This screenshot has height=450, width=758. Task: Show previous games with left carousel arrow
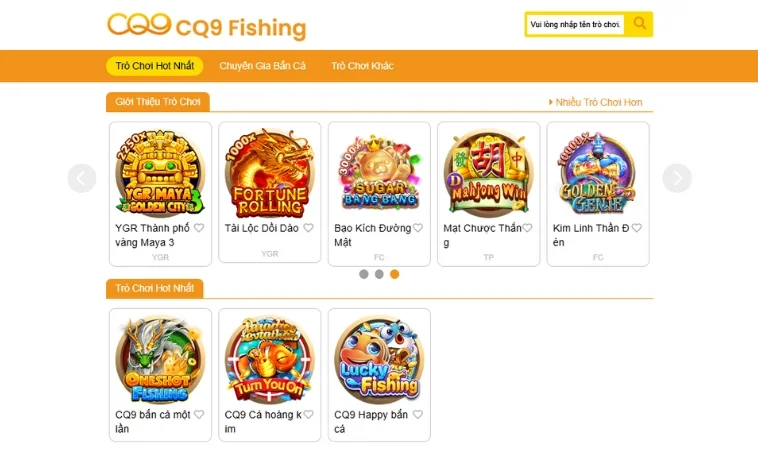82,178
